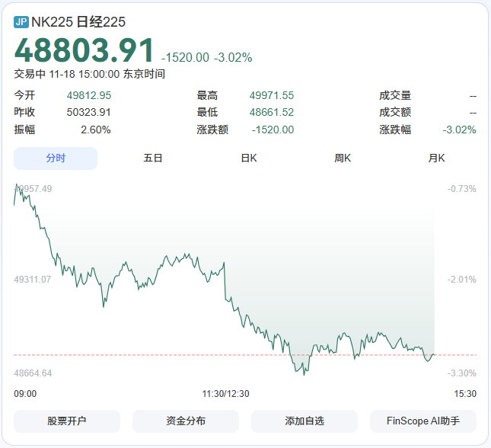This screenshot has height=448, width=491.
Task: Click the 振幅 value 2.60%
Action: (x=96, y=130)
